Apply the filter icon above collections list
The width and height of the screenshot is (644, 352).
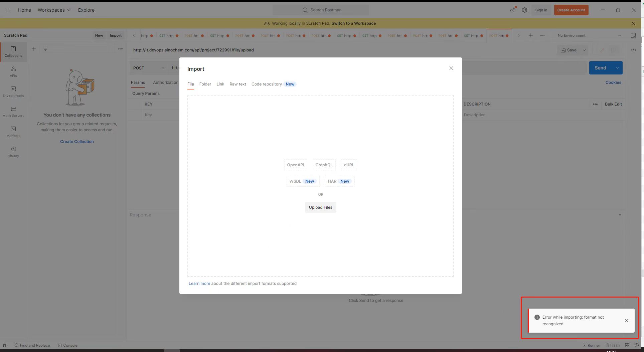point(45,49)
